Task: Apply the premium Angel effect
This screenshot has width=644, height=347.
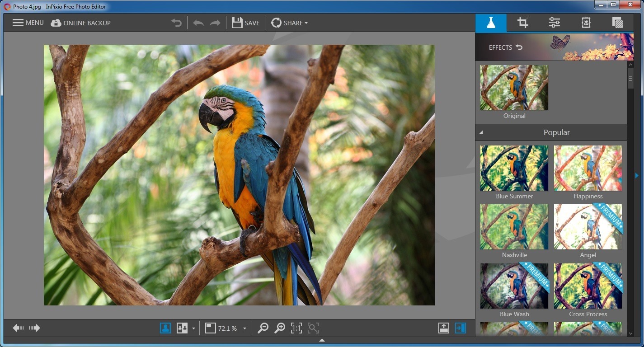Action: click(588, 227)
